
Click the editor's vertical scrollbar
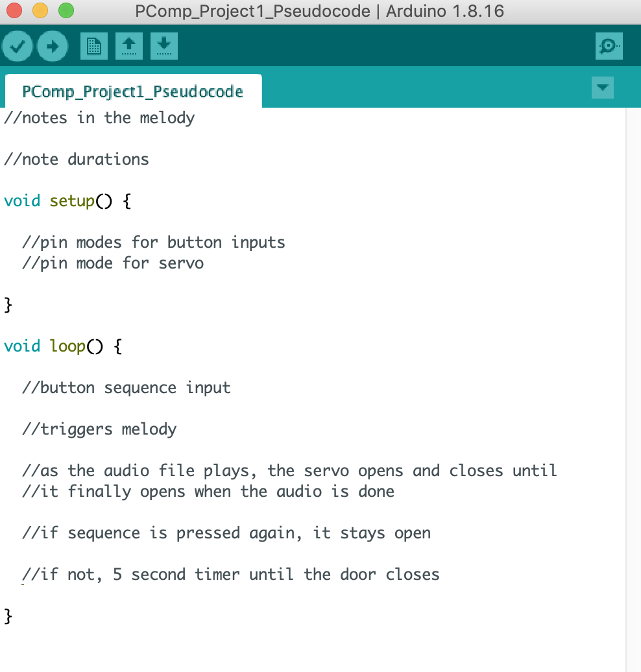pos(633,389)
